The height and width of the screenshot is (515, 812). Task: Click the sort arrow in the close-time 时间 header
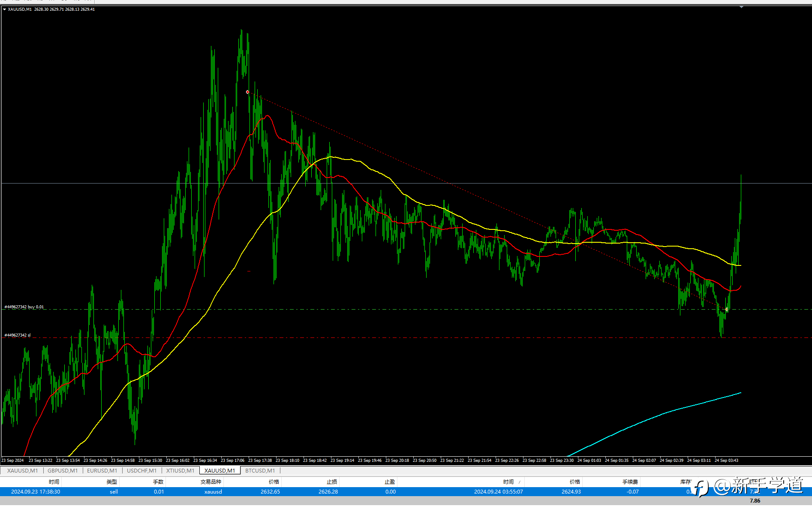pos(520,482)
